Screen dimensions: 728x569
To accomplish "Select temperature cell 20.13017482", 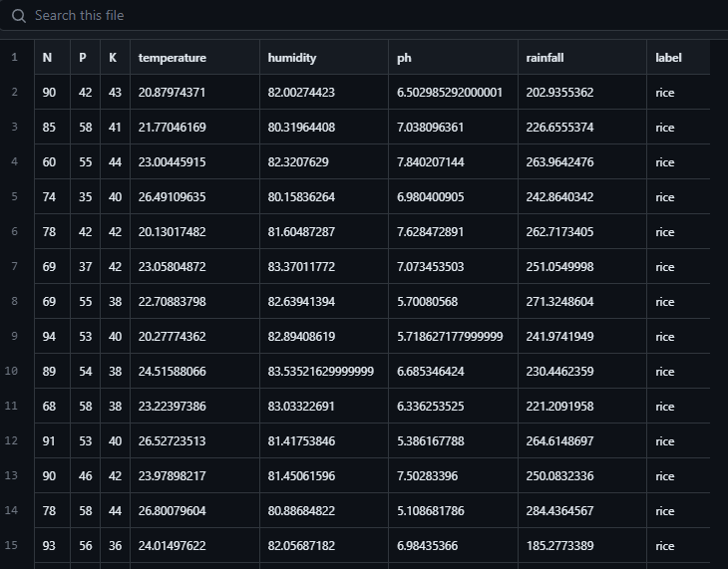I will tap(195, 231).
